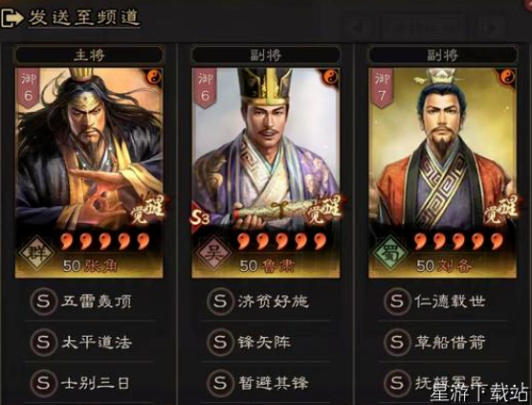Select the 张角 general portrait card
The width and height of the screenshot is (532, 405).
[x=89, y=172]
